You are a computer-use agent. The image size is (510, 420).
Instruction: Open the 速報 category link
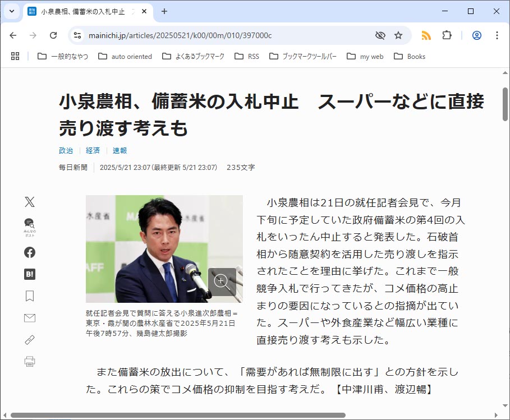click(x=120, y=150)
